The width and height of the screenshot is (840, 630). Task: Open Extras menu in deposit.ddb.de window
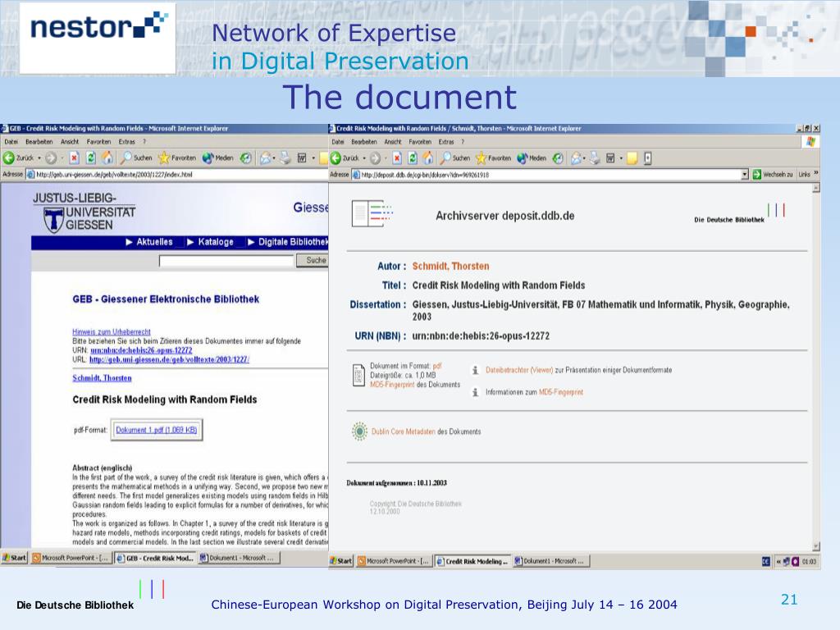click(x=446, y=142)
